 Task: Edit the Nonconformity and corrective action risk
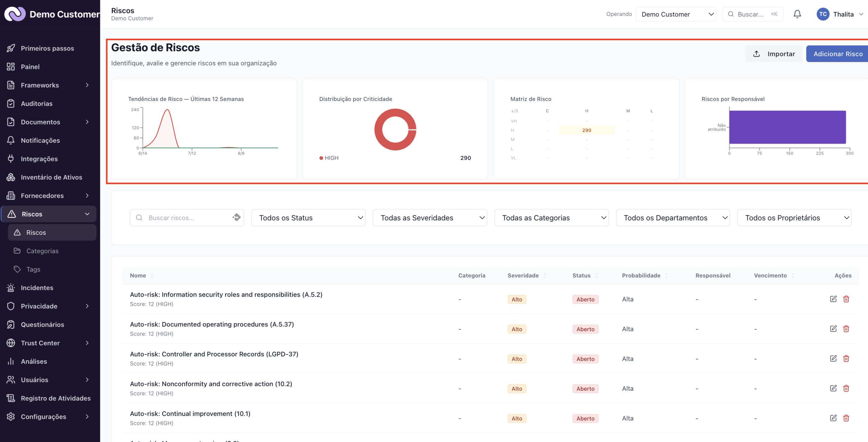pos(833,388)
